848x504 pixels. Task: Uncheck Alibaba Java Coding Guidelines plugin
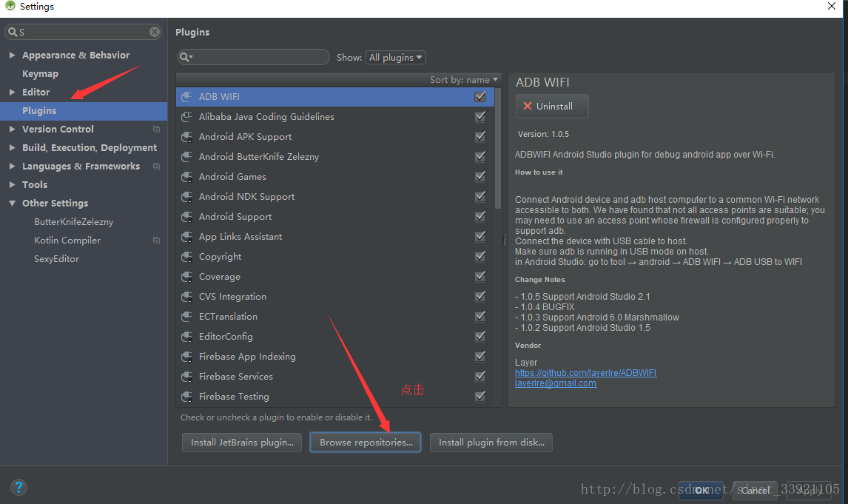pos(479,117)
